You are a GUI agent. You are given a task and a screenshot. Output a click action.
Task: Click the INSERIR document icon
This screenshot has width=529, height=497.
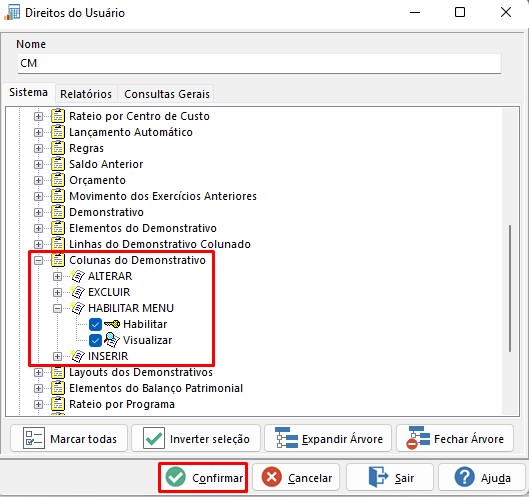[x=78, y=356]
